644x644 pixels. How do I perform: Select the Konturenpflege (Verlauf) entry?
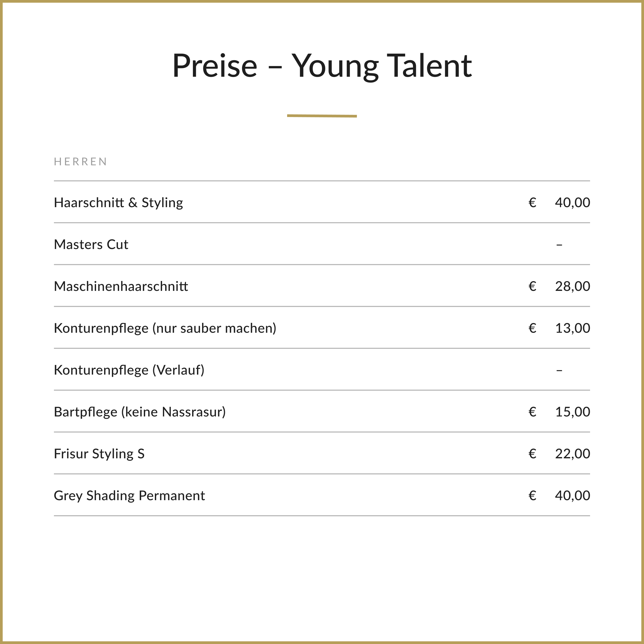point(129,370)
